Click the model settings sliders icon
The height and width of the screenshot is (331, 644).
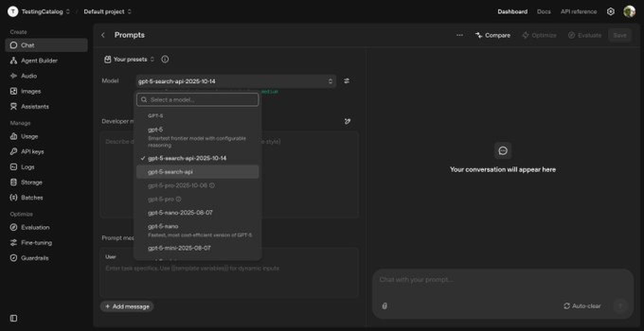point(347,81)
